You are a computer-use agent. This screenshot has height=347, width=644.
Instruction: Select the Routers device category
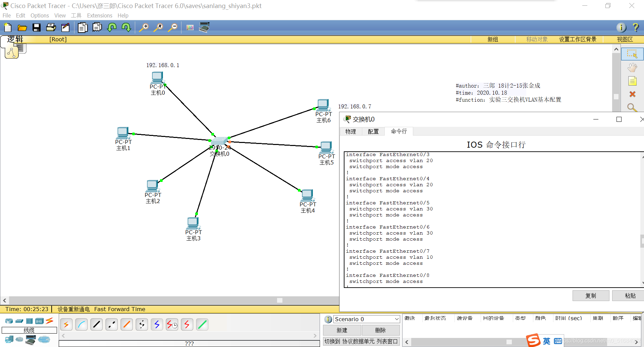9,321
